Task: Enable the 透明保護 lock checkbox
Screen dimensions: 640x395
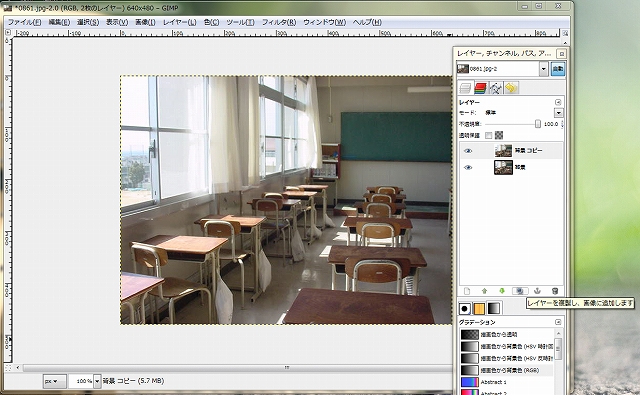Action: (x=488, y=135)
